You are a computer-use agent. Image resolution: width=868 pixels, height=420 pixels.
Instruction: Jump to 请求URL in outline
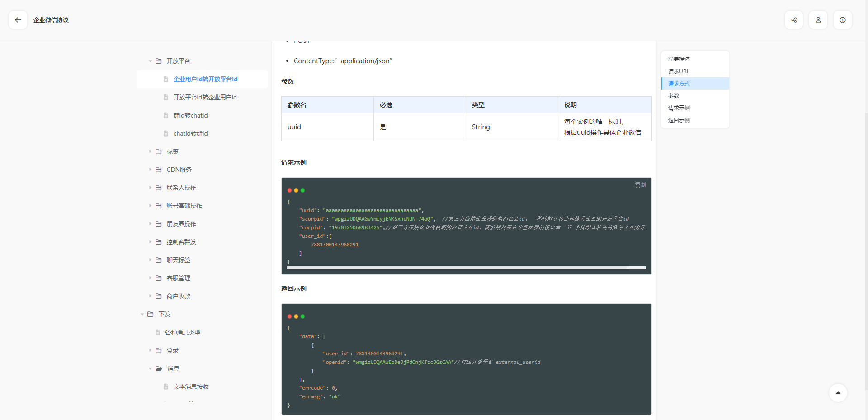[x=679, y=71]
